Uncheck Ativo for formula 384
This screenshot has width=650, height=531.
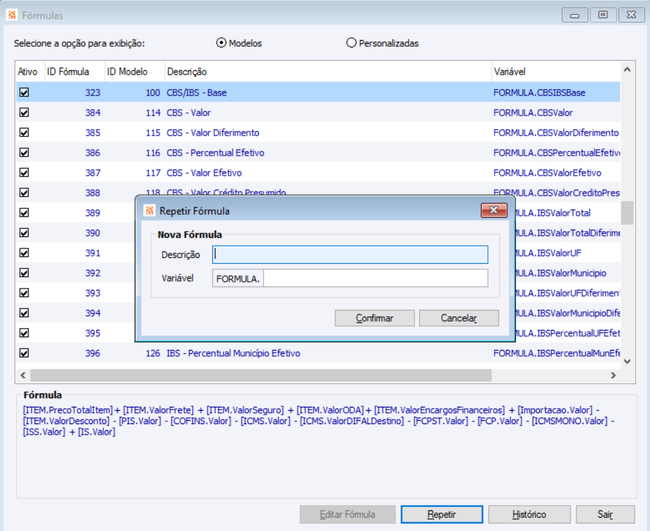pyautogui.click(x=24, y=112)
